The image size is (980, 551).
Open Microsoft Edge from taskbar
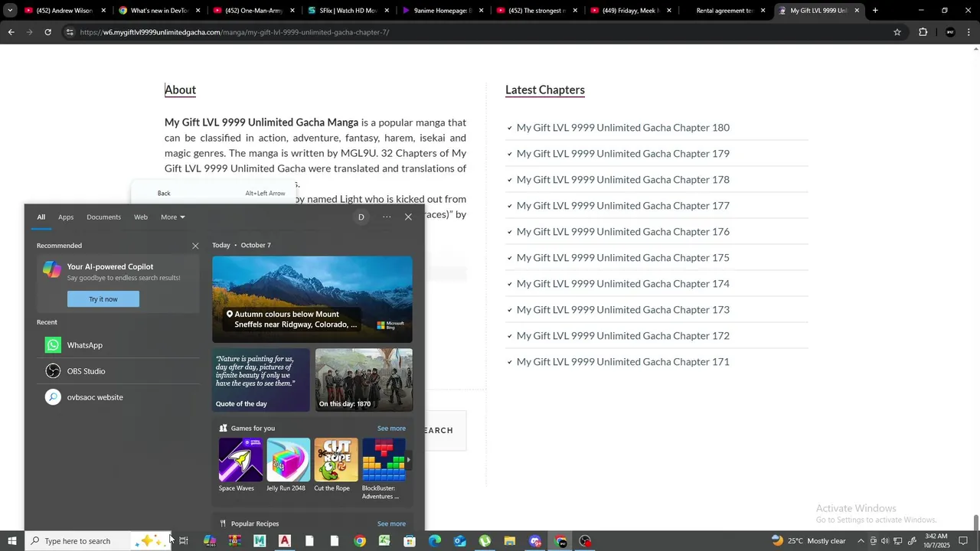point(435,541)
